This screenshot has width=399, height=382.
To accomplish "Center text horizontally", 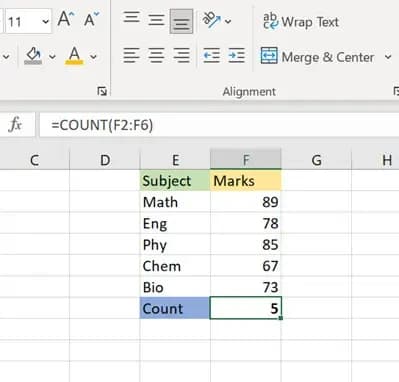I will click(156, 55).
